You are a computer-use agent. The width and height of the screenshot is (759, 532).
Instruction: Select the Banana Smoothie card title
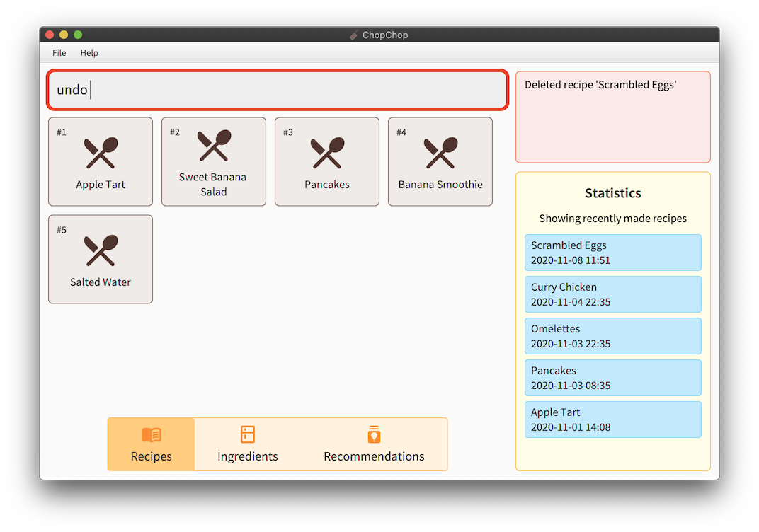440,184
